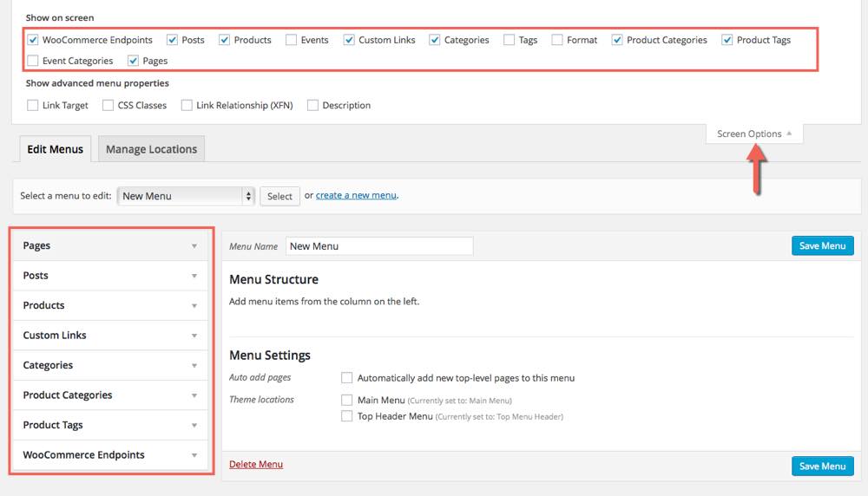Collapse the Screen Options panel

point(754,134)
